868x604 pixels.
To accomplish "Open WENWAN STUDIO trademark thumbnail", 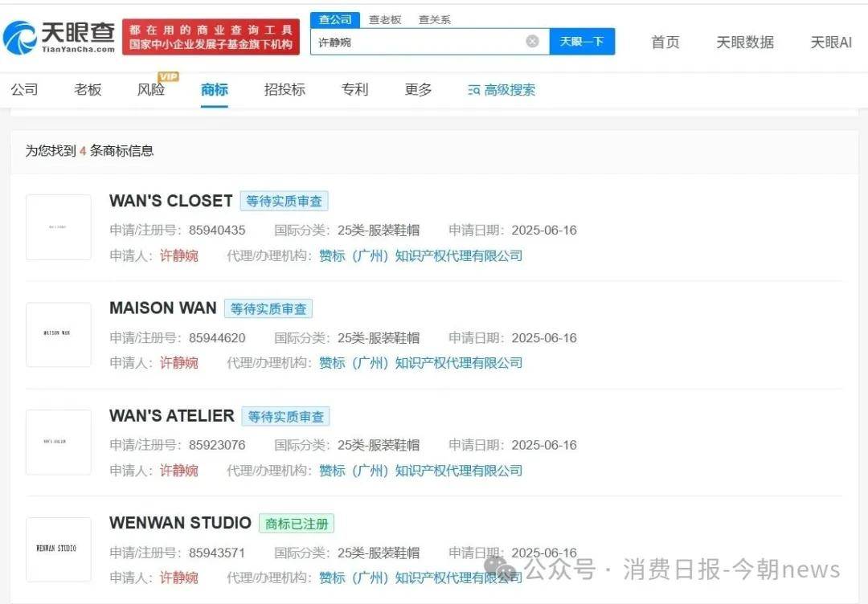I will (58, 549).
